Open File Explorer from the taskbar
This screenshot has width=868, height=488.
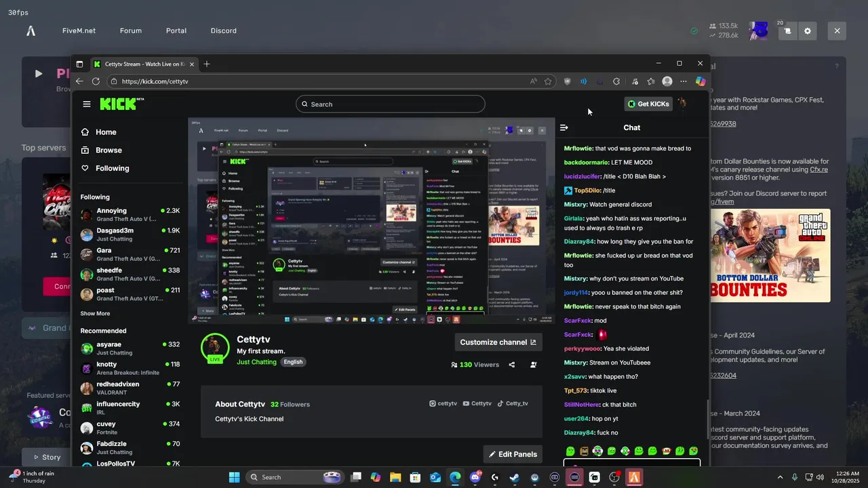[395, 477]
